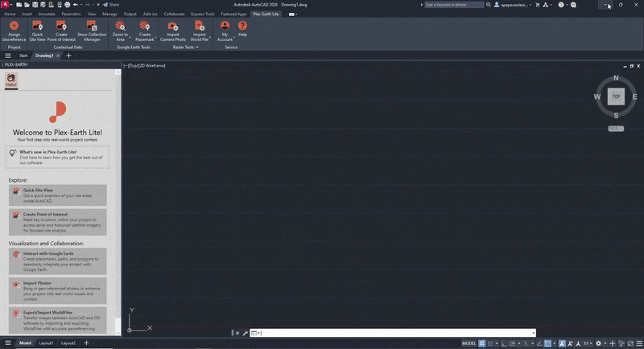The height and width of the screenshot is (349, 644).
Task: Toggle annotation objects visibility in status bar
Action: [562, 343]
